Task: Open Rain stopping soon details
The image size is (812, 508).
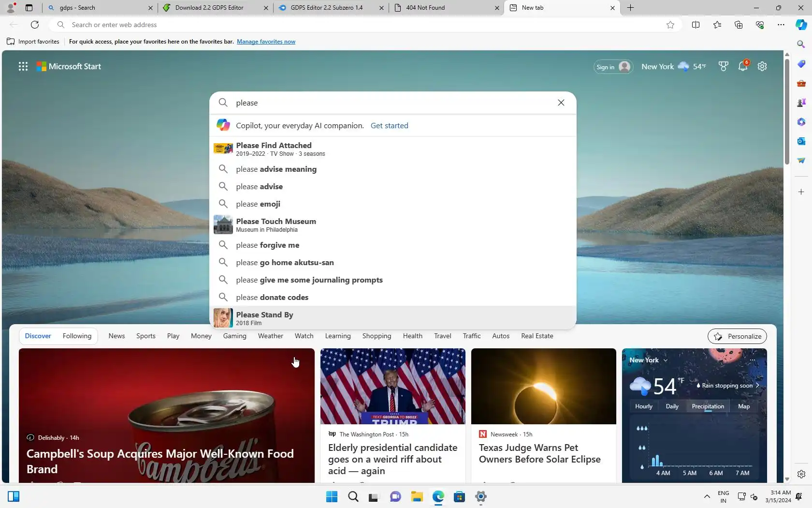Action: [727, 386]
